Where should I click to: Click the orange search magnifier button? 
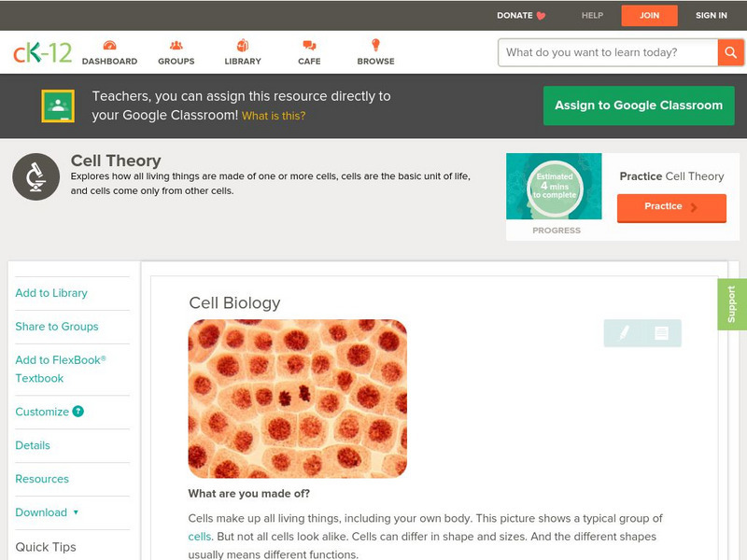[x=730, y=52]
